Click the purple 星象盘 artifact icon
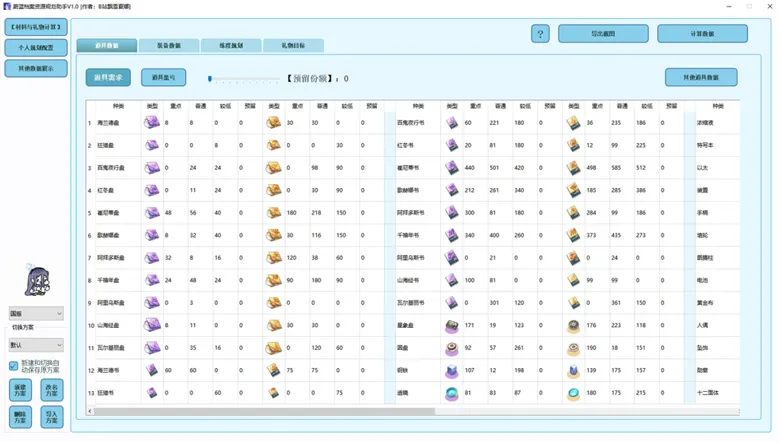The width and height of the screenshot is (780, 442). tap(452, 326)
